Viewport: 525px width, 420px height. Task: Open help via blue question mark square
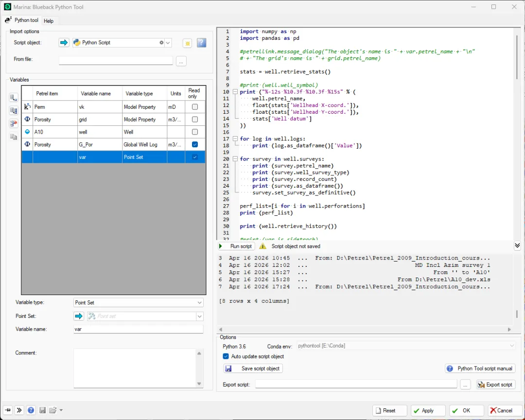pyautogui.click(x=201, y=43)
